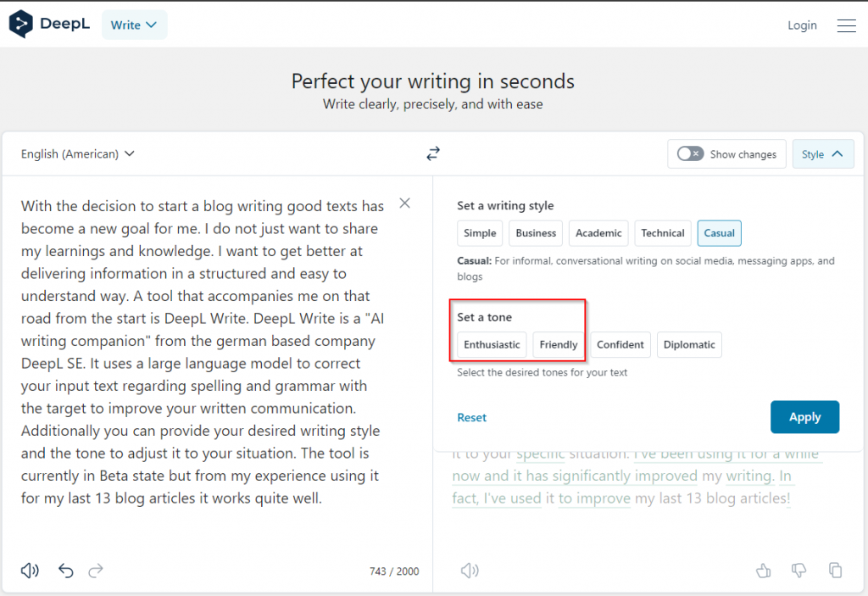Image resolution: width=868 pixels, height=596 pixels.
Task: Toggle the Show changes switch
Action: (690, 153)
